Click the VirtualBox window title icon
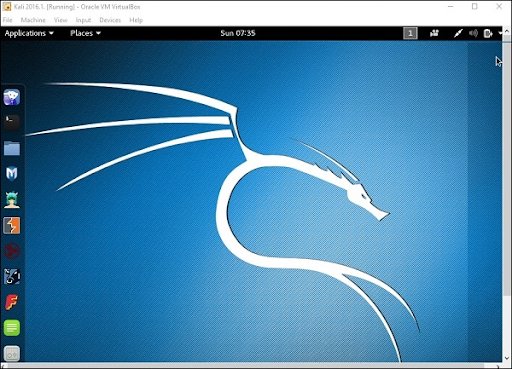 coord(7,7)
